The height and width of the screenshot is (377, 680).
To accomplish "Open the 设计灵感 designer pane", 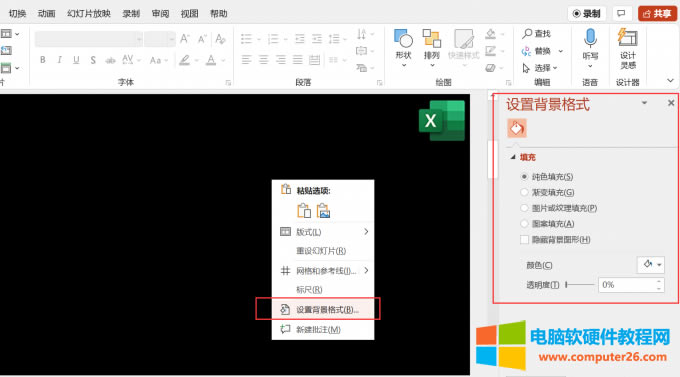I will (628, 48).
